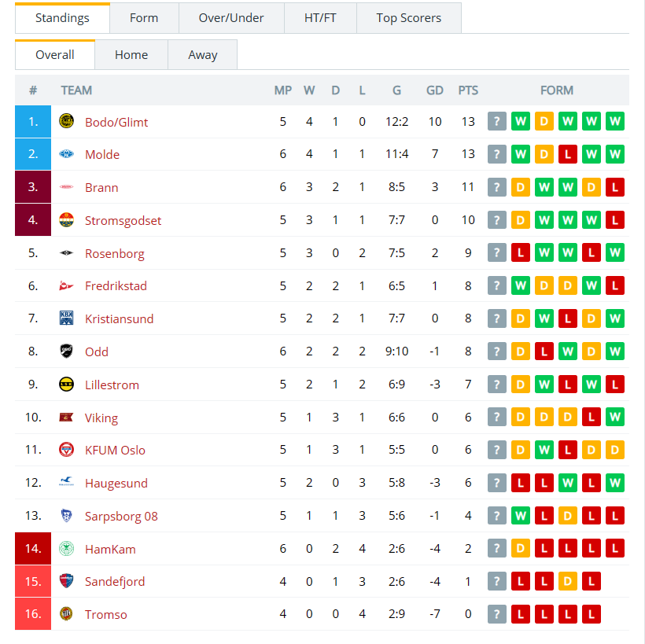645x644 pixels.
Task: Click the KFUM Oslo red crest
Action: coord(66,450)
